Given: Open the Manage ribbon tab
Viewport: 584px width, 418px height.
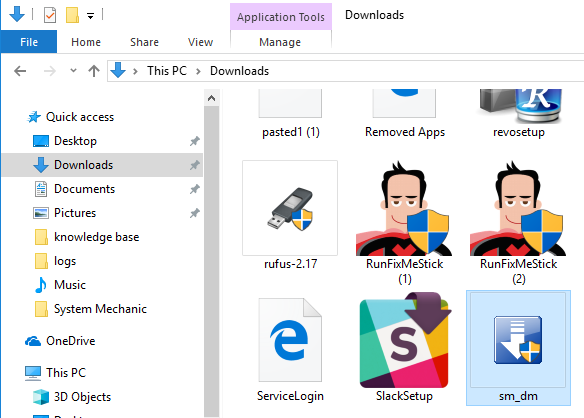Looking at the screenshot, I should pyautogui.click(x=280, y=42).
